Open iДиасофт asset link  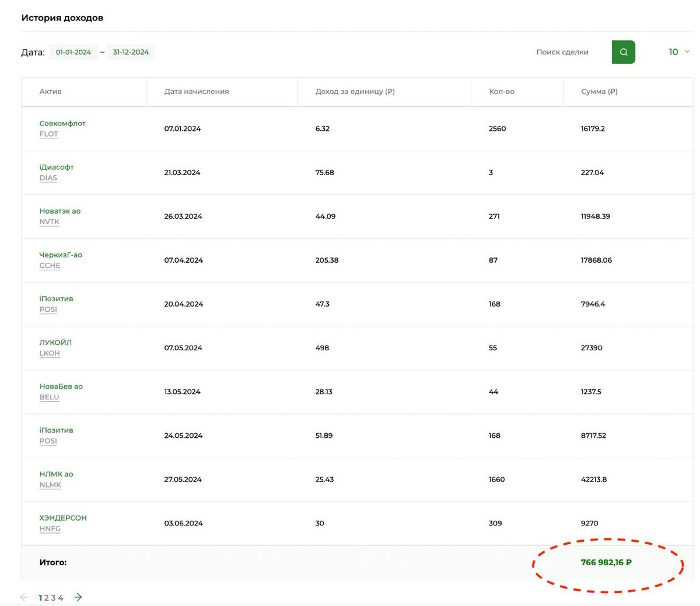[57, 167]
